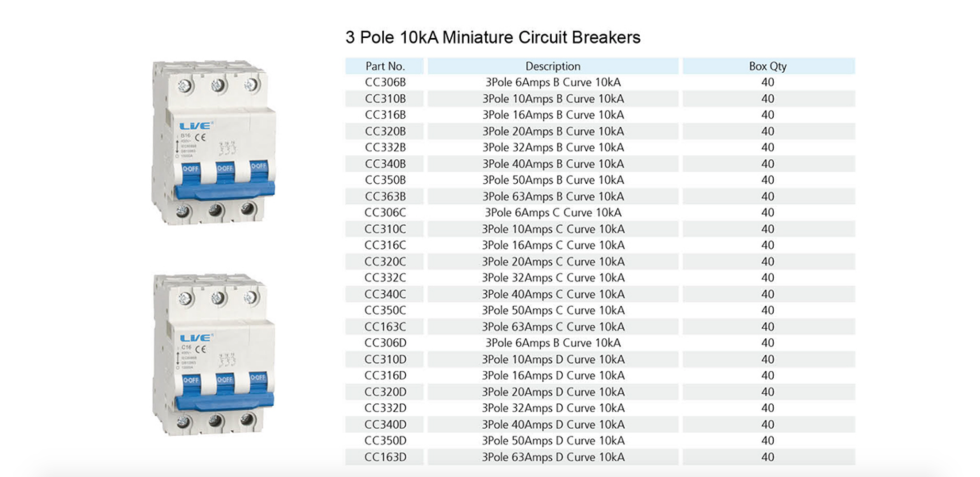Select part number CC350D
This screenshot has width=980, height=477.
point(385,441)
